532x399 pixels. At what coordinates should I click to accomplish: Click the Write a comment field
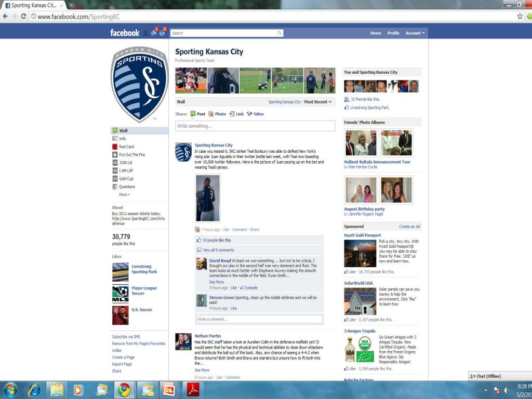(259, 320)
